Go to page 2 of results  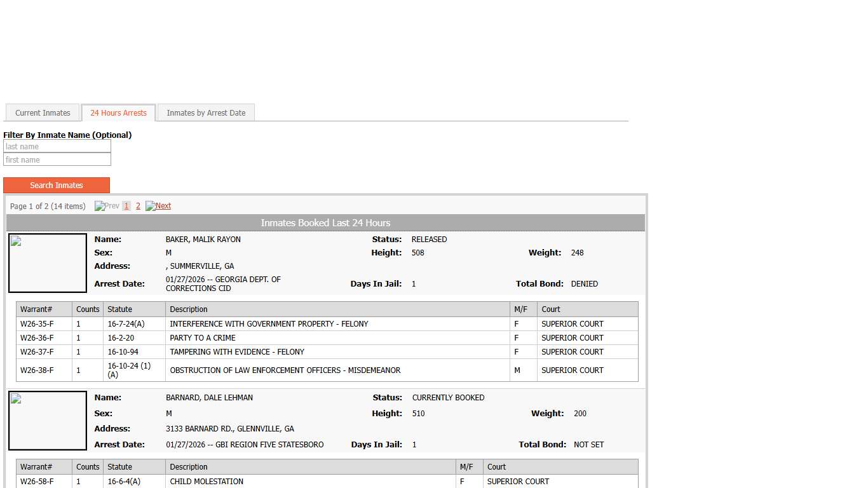(x=138, y=206)
